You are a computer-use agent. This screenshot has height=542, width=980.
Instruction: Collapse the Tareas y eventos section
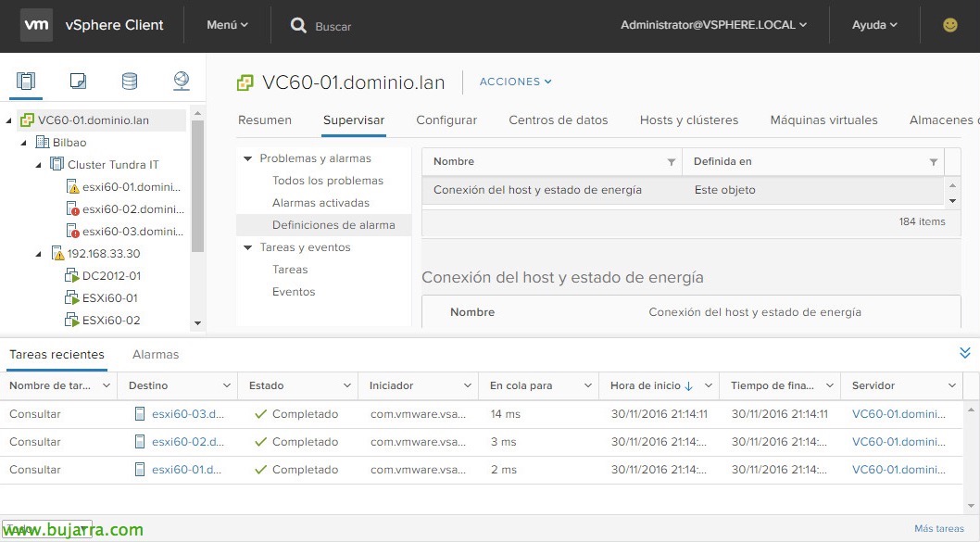(x=247, y=247)
